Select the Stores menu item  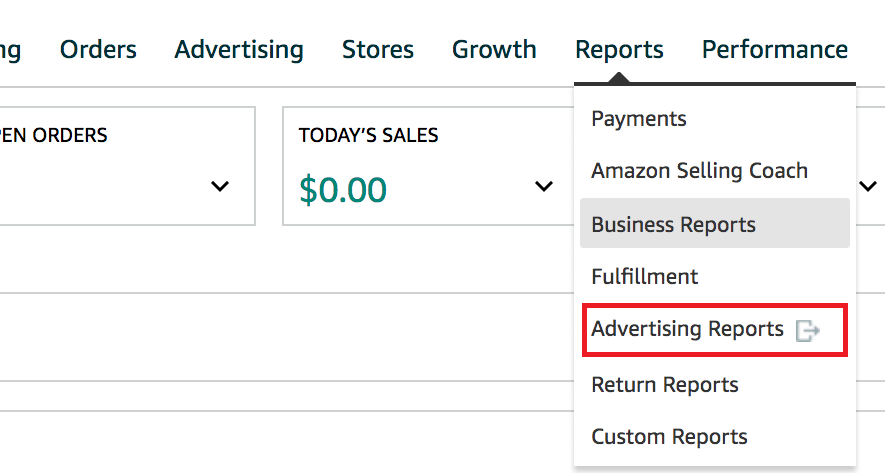pos(377,49)
